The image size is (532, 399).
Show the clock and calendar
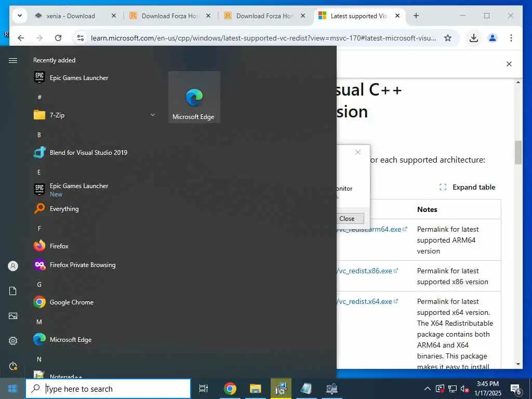[487, 389]
